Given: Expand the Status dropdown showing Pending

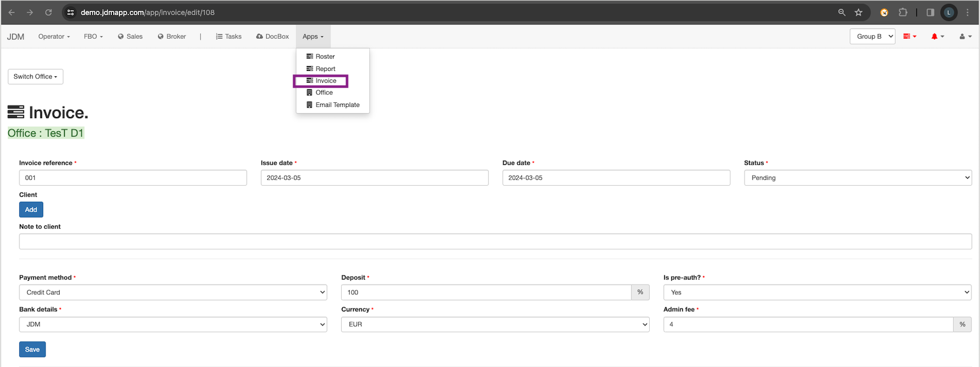Looking at the screenshot, I should point(857,178).
